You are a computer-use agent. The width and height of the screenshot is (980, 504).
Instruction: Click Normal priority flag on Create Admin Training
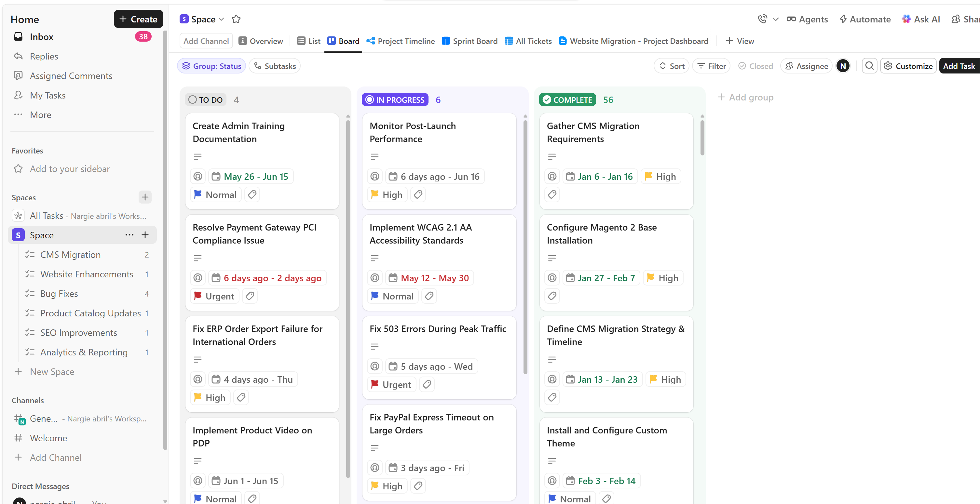[215, 194]
